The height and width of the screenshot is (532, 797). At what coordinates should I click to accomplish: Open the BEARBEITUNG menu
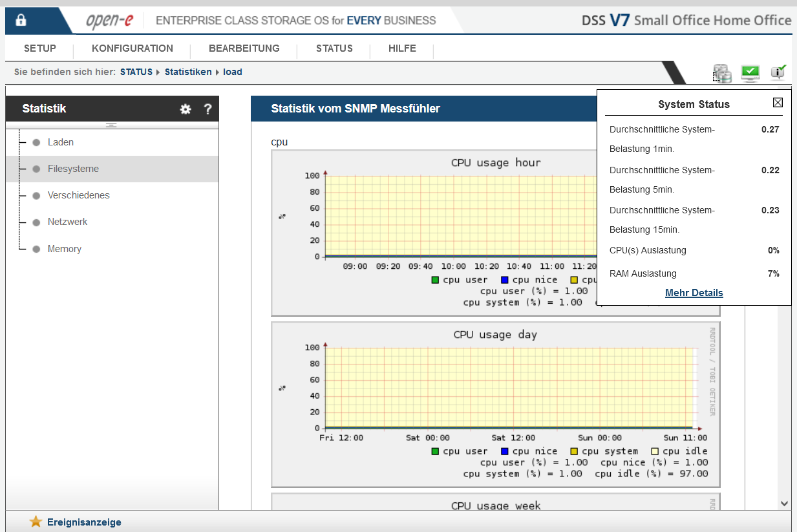tap(244, 48)
